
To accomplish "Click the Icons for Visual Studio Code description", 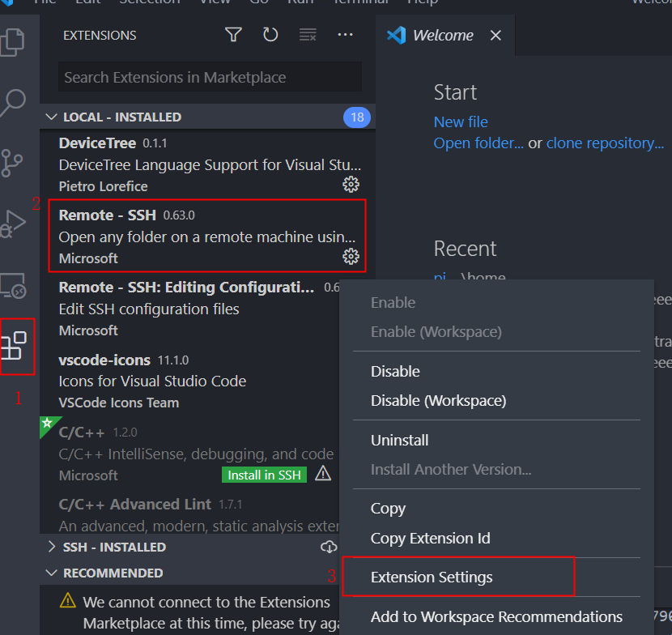I will [x=152, y=381].
